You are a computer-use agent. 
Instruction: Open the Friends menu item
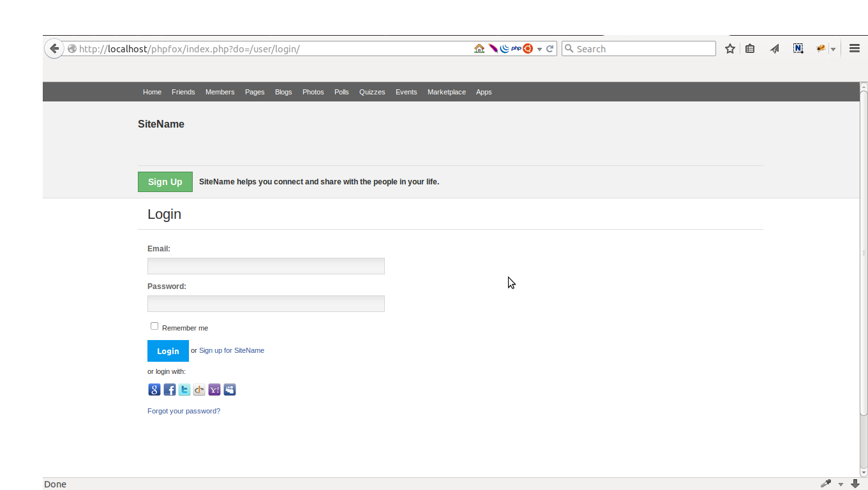click(x=183, y=92)
